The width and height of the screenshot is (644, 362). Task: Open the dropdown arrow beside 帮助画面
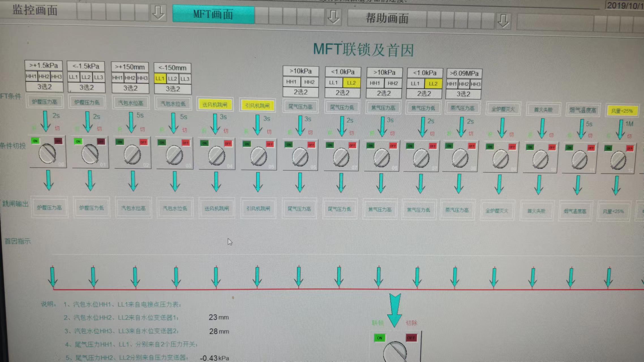[503, 20]
